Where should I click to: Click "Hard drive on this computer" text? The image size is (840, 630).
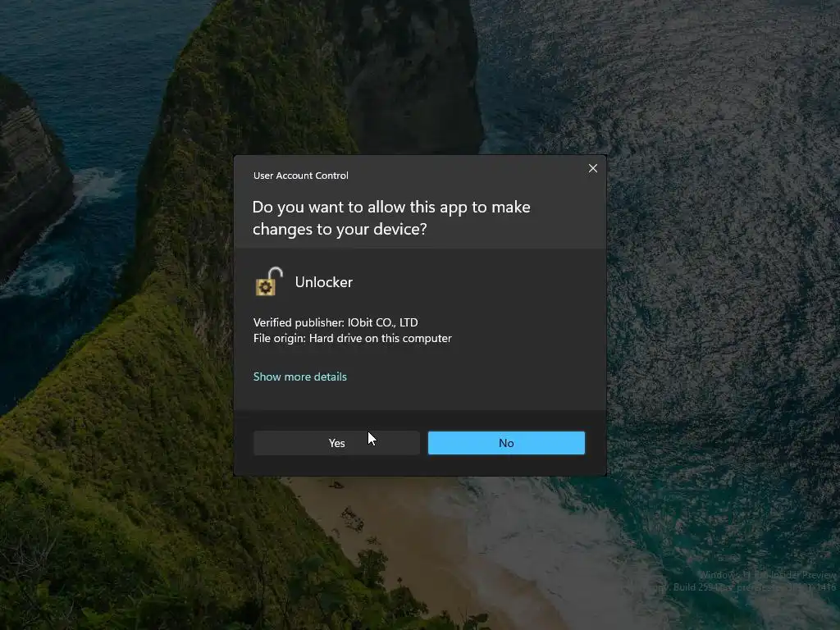click(x=381, y=339)
